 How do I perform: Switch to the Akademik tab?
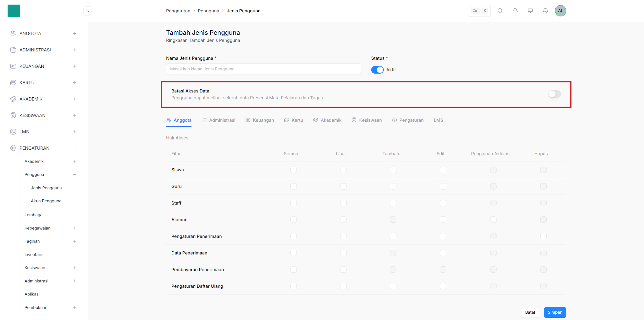pyautogui.click(x=327, y=120)
